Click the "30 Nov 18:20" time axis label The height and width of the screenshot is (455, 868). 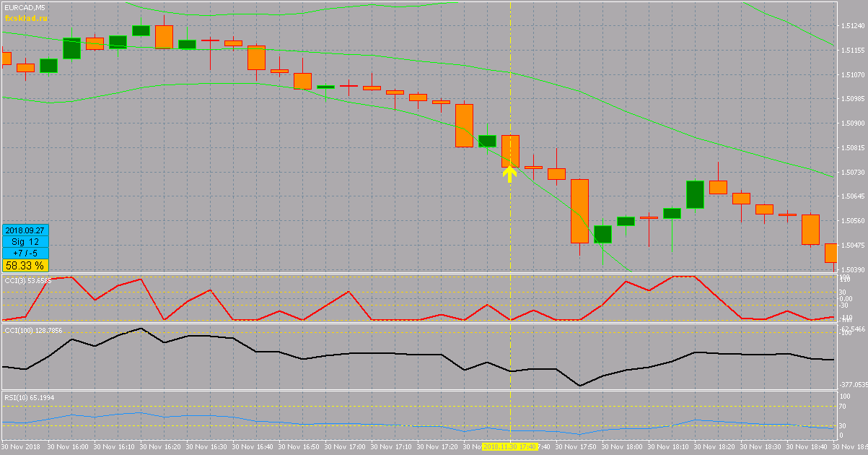[714, 448]
